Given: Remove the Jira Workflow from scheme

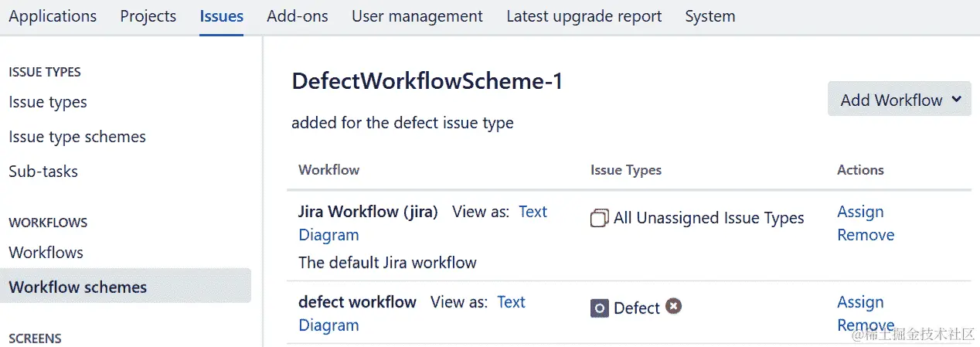Looking at the screenshot, I should tap(866, 235).
